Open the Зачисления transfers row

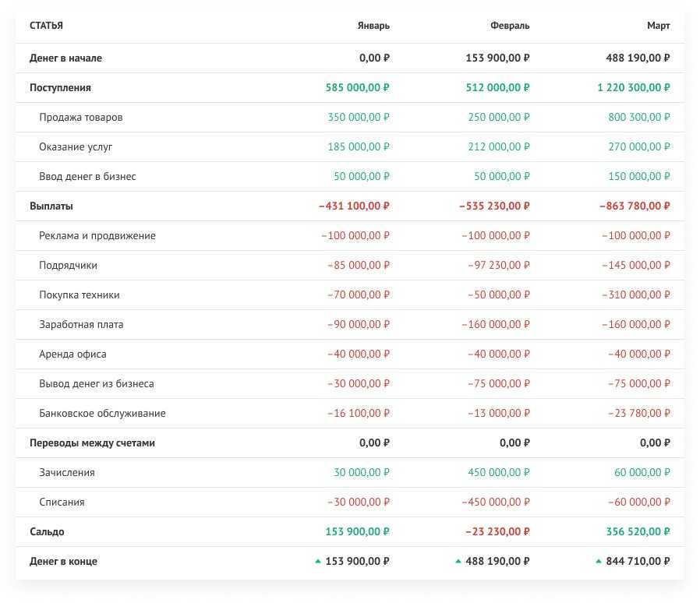(x=67, y=473)
